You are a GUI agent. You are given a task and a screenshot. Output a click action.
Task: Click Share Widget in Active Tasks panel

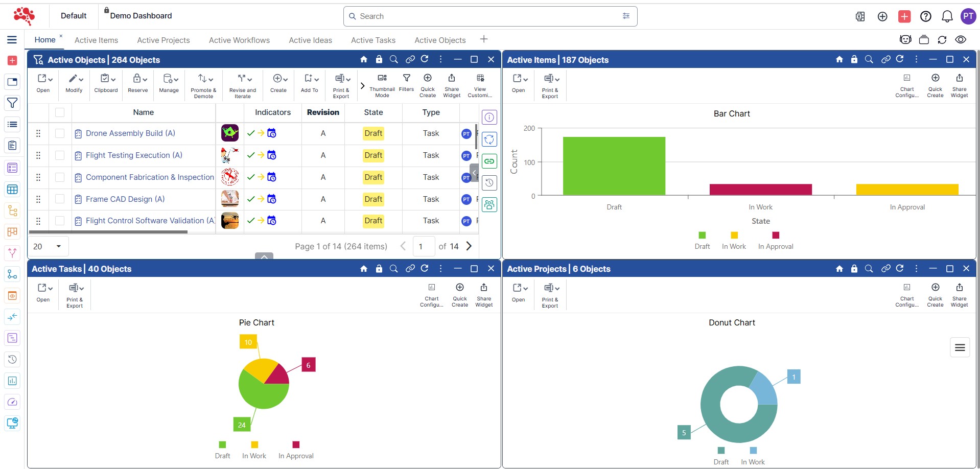point(483,294)
